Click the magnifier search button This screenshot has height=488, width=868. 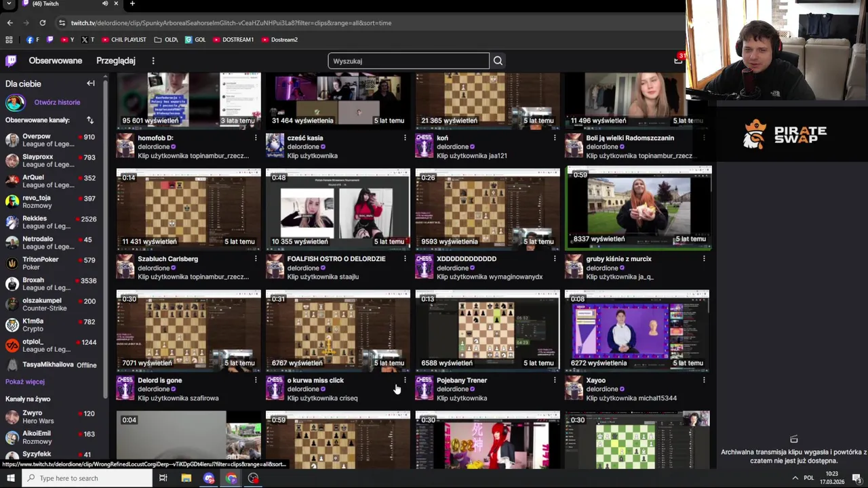pyautogui.click(x=498, y=61)
